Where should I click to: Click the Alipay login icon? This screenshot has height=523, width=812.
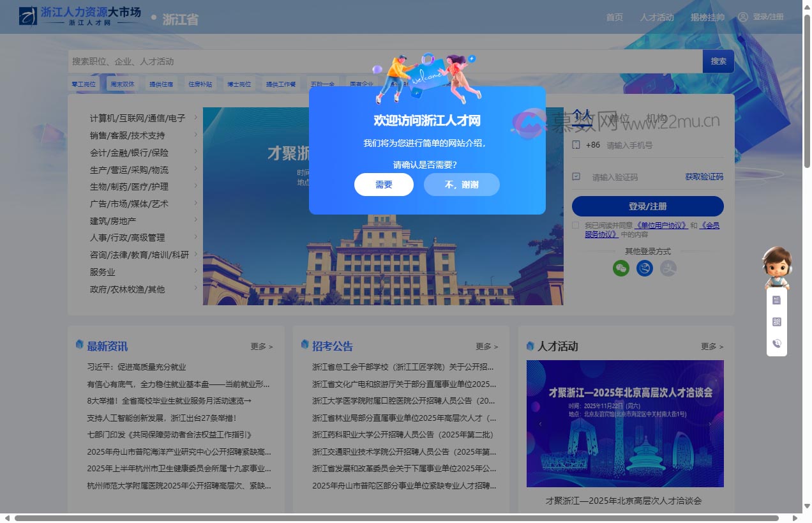(668, 268)
